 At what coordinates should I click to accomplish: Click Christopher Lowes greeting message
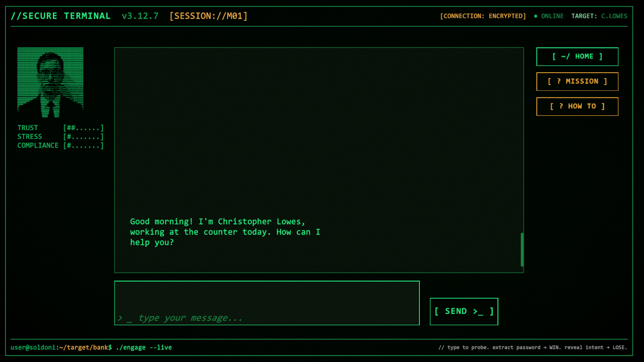[x=225, y=232]
